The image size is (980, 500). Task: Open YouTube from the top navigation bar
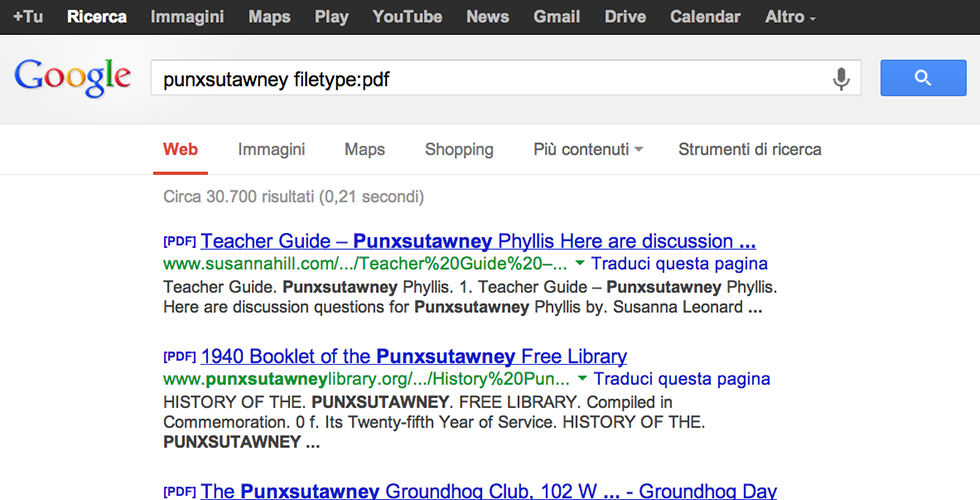coord(407,17)
